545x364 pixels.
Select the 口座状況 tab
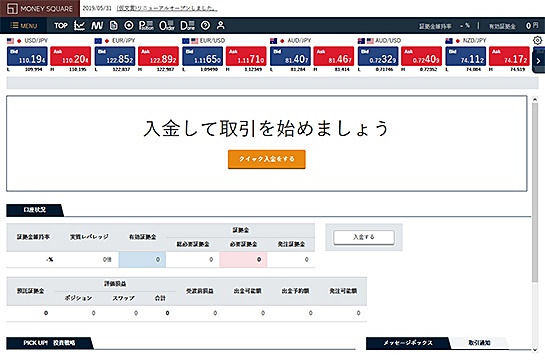click(34, 210)
